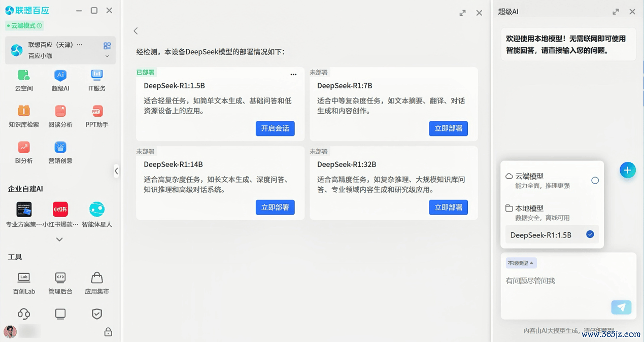Expand more 企业自建AI apps with chevron
The width and height of the screenshot is (644, 342).
59,240
